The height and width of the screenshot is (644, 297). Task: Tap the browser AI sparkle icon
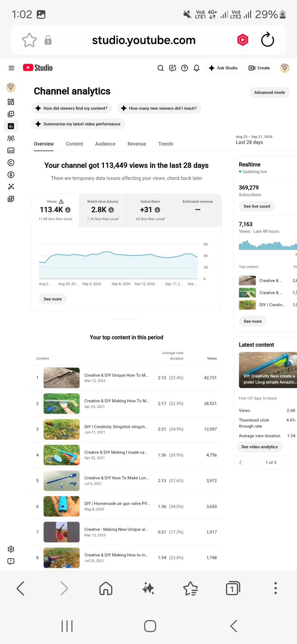[148, 588]
